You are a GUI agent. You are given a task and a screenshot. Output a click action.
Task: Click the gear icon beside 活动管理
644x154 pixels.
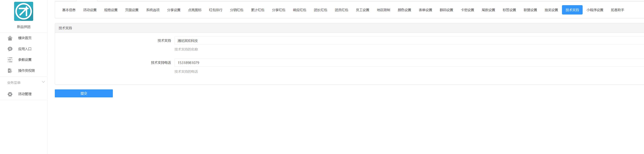[10, 94]
